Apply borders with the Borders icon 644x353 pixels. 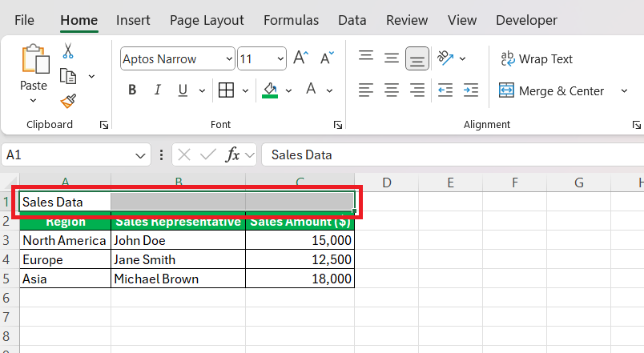point(226,90)
